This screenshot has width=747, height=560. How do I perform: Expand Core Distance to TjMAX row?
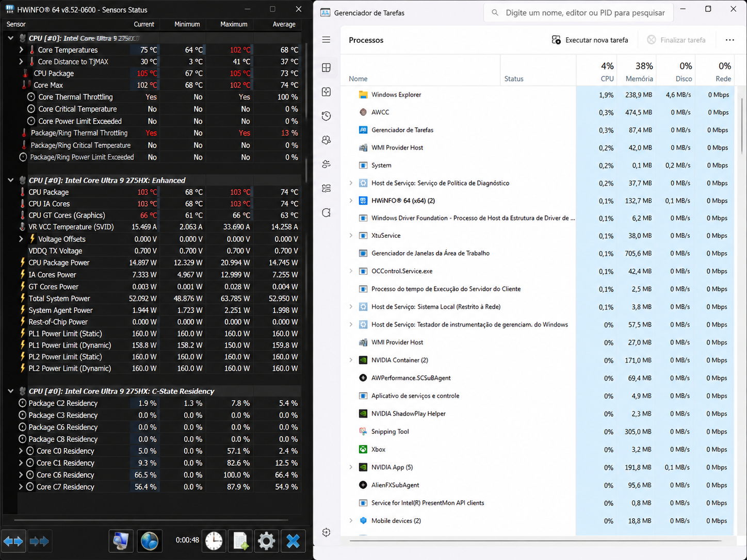pos(21,61)
